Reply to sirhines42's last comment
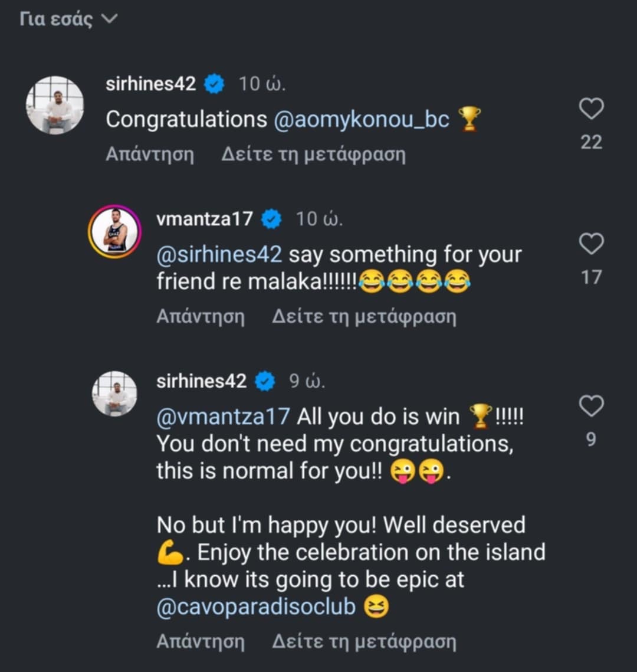Viewport: 637px width, 672px height. click(x=201, y=641)
